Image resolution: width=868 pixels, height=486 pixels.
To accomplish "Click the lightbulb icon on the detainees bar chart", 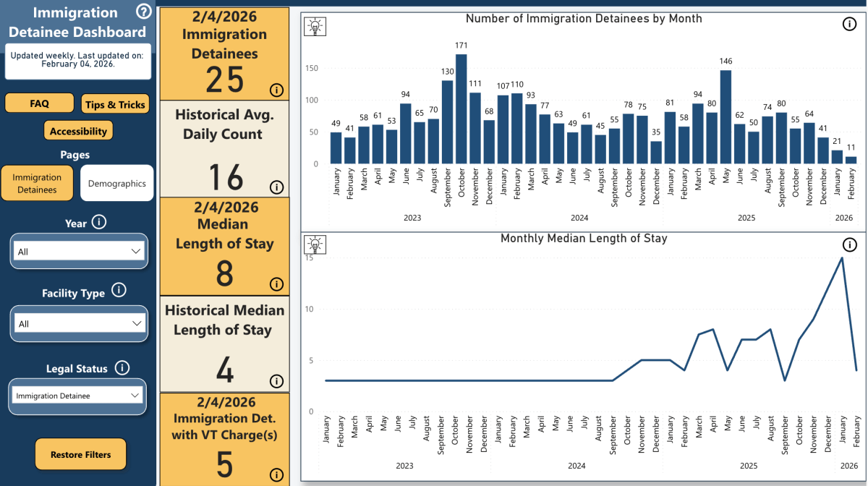I will (x=315, y=25).
